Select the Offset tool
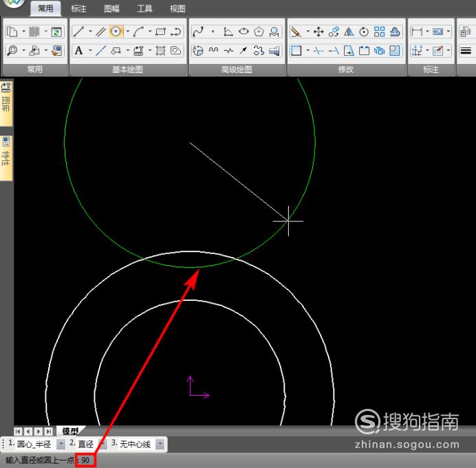Image resolution: width=476 pixels, height=468 pixels. click(395, 32)
